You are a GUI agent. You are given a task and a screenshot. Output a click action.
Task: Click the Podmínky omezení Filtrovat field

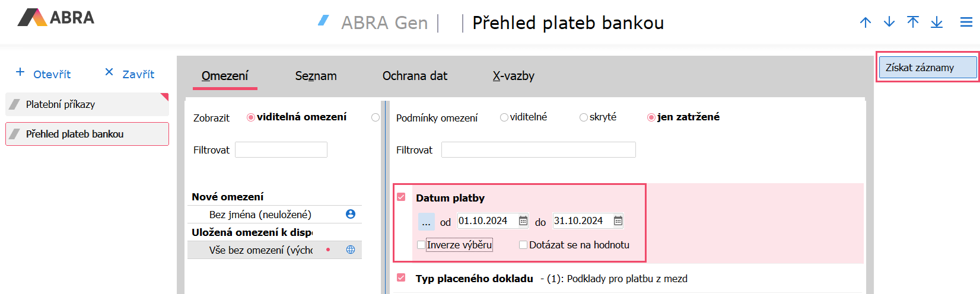pyautogui.click(x=538, y=150)
